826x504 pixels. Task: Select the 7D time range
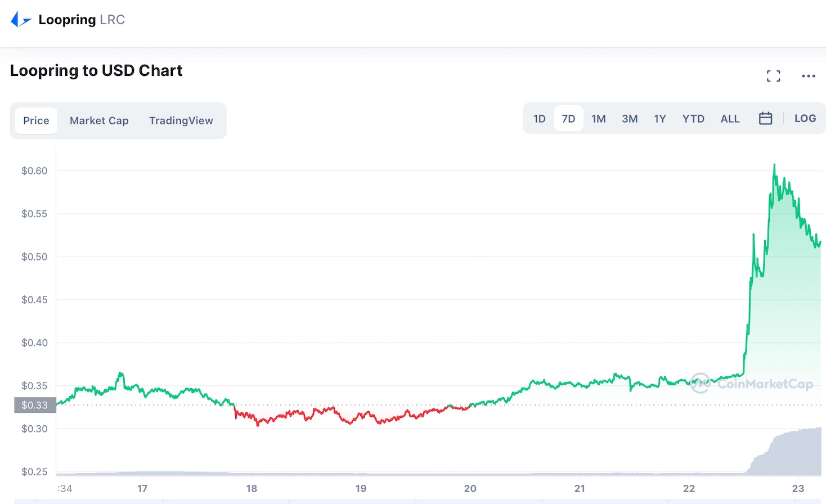568,119
